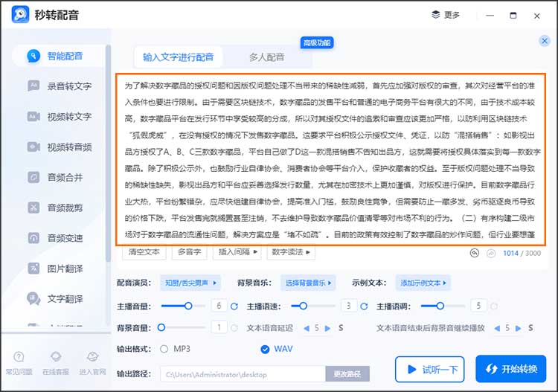Reset 背景音量 with refresh icon
Image resolution: width=558 pixels, height=392 pixels.
click(234, 328)
